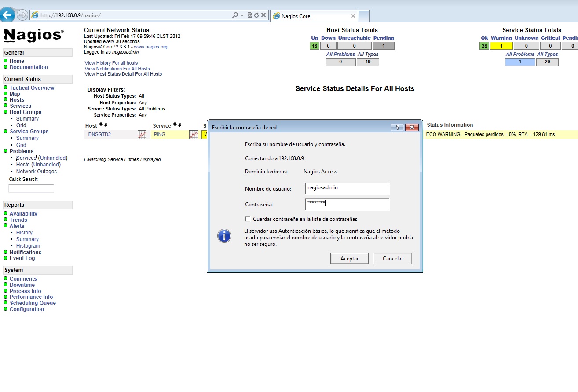Click the yellow Warning count box
Image resolution: width=578 pixels, height=392 pixels.
click(501, 46)
